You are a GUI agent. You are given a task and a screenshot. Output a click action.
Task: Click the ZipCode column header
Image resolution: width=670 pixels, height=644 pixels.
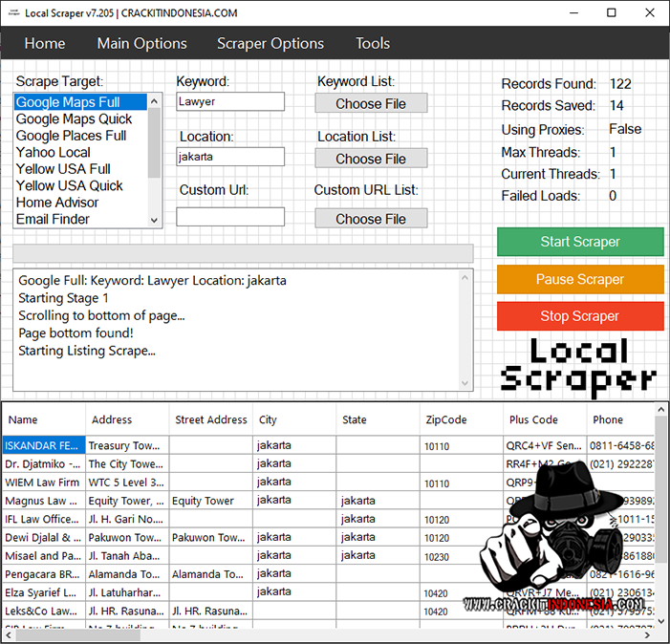[446, 419]
